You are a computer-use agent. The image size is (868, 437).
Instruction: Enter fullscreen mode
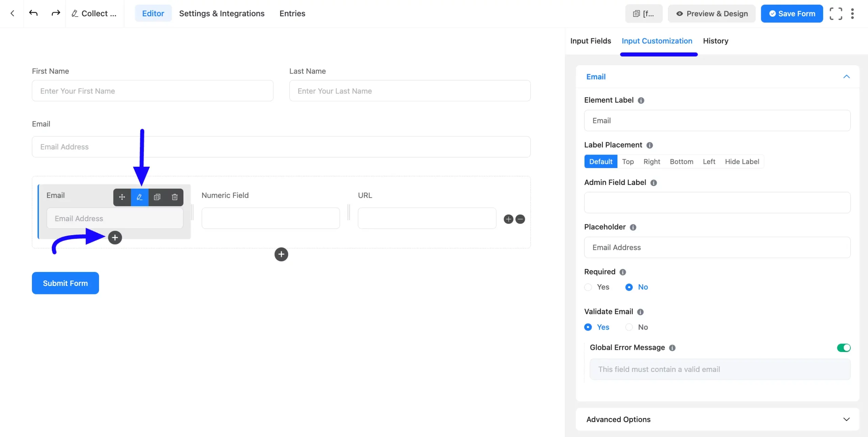836,14
